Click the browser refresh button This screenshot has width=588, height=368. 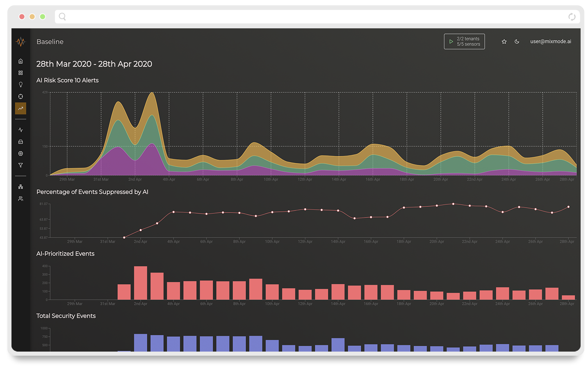click(x=572, y=17)
